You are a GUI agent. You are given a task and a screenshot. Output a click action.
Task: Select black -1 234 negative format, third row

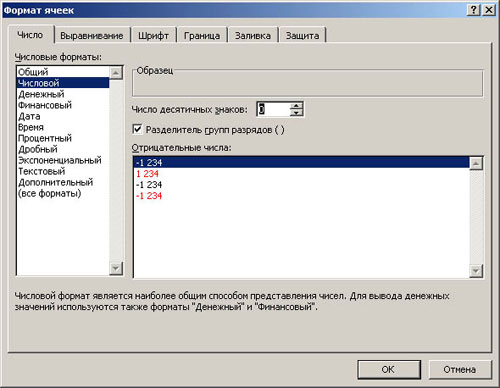301,184
